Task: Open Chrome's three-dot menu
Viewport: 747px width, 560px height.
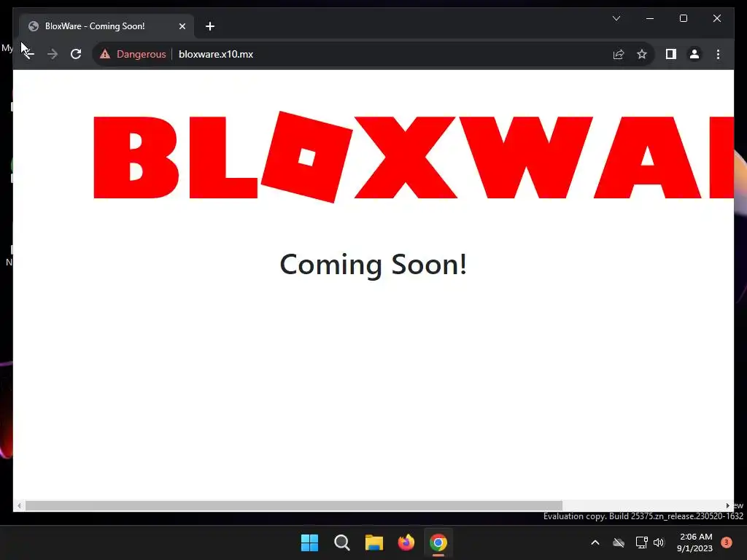Action: (x=718, y=54)
